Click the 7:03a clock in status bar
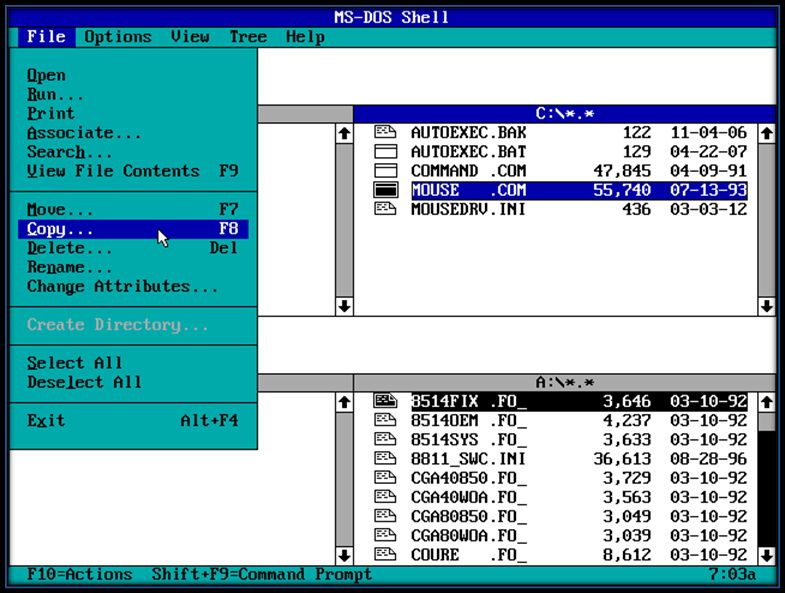The image size is (785, 593). (x=732, y=574)
